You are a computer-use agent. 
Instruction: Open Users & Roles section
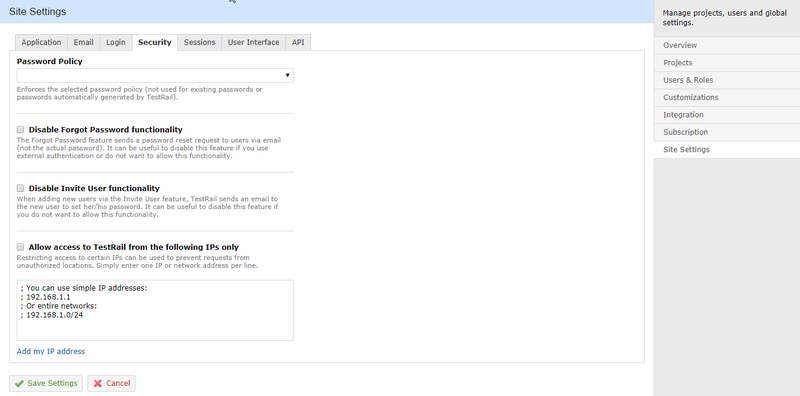coord(727,80)
